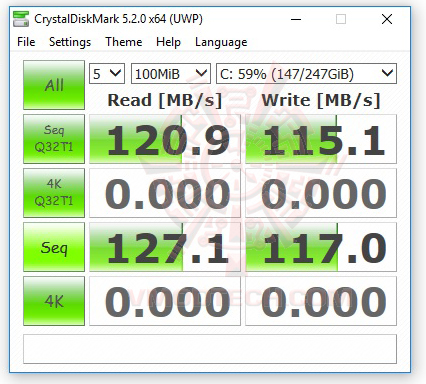Expand the drive dropdown showing C: 59%

pyautogui.click(x=306, y=73)
